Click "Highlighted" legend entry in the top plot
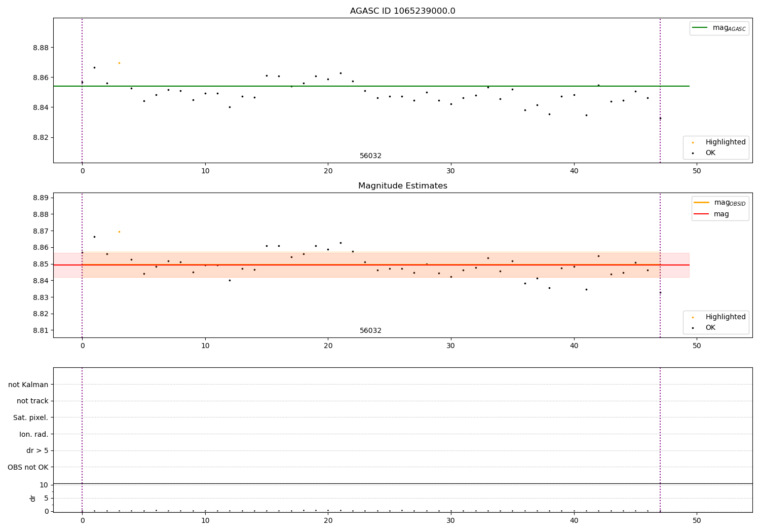This screenshot has height=532, width=760. pos(726,142)
